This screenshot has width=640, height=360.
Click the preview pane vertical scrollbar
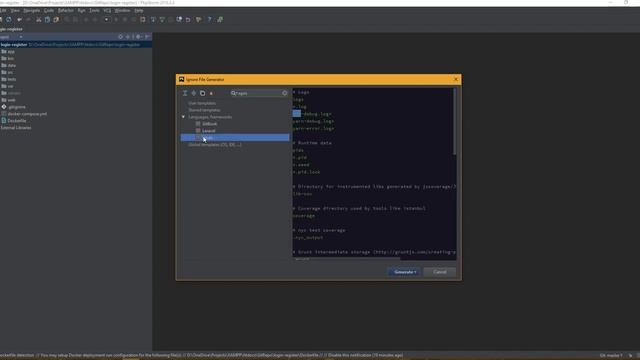[x=455, y=122]
